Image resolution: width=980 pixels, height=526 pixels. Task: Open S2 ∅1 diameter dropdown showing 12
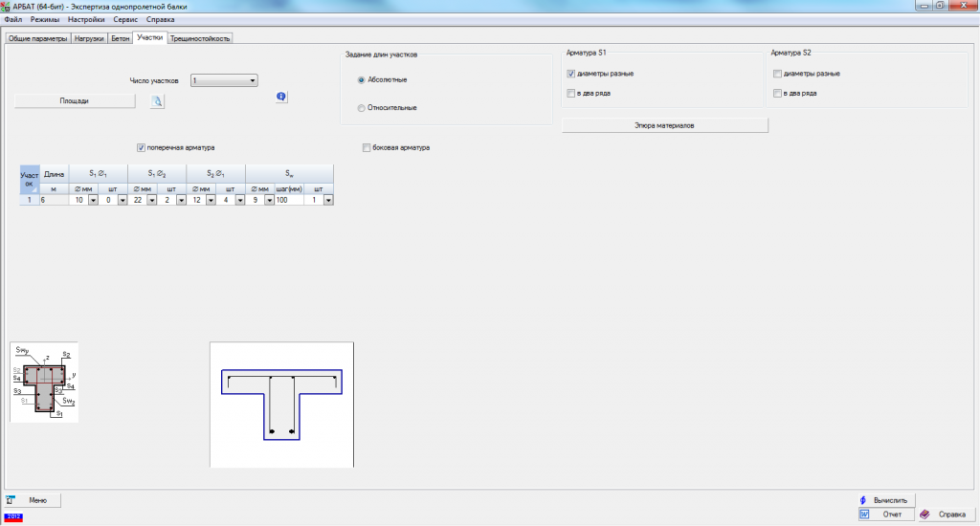tap(211, 200)
